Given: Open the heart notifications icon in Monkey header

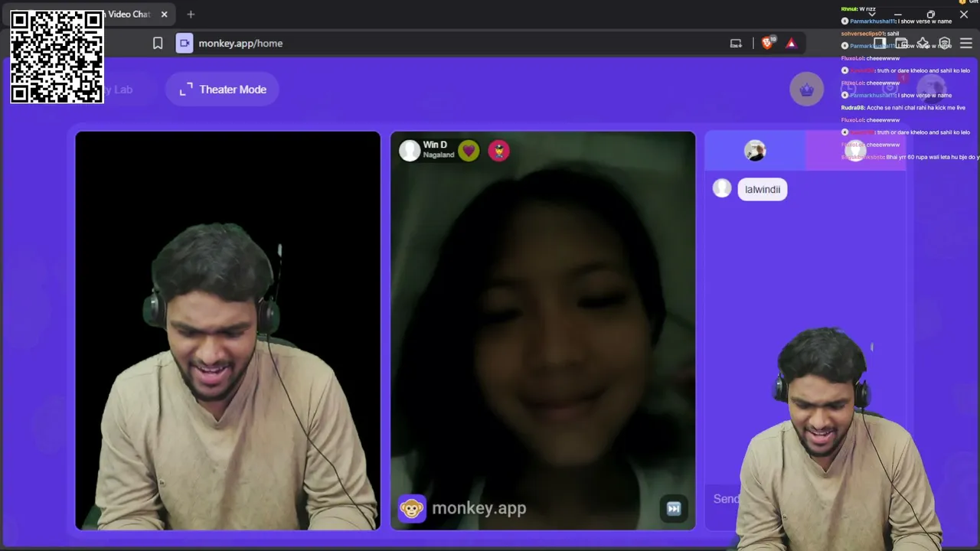Looking at the screenshot, I should pyautogui.click(x=890, y=90).
